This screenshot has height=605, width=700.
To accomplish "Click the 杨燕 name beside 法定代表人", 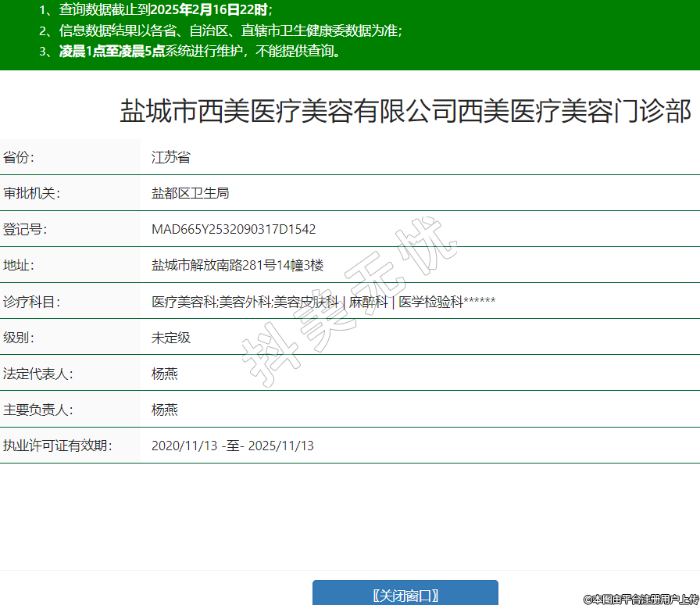I will (x=164, y=374).
